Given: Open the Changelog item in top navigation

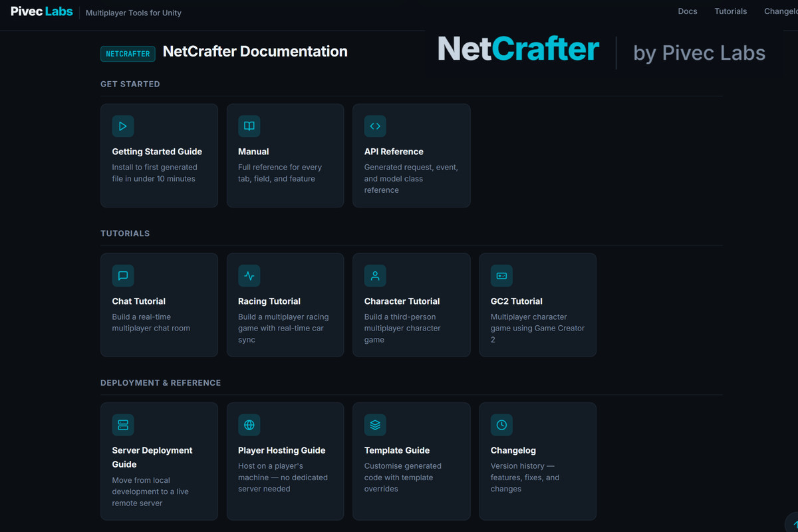Looking at the screenshot, I should pos(781,11).
